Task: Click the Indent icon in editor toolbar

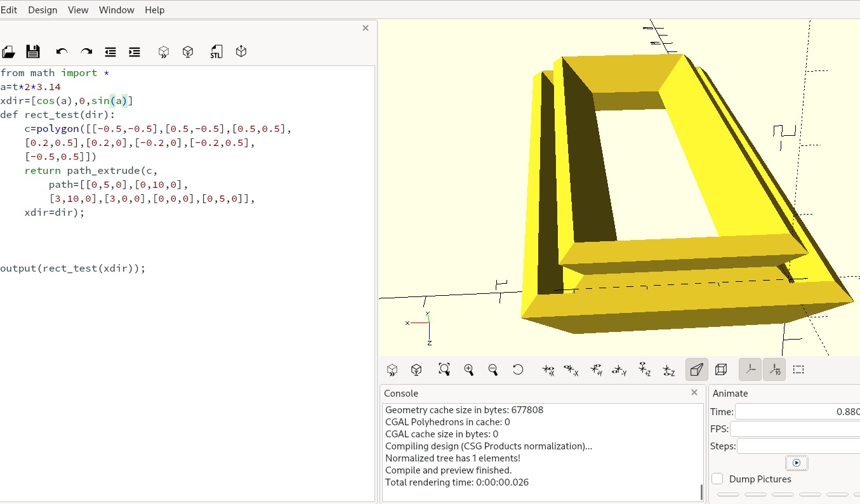Action: [135, 52]
